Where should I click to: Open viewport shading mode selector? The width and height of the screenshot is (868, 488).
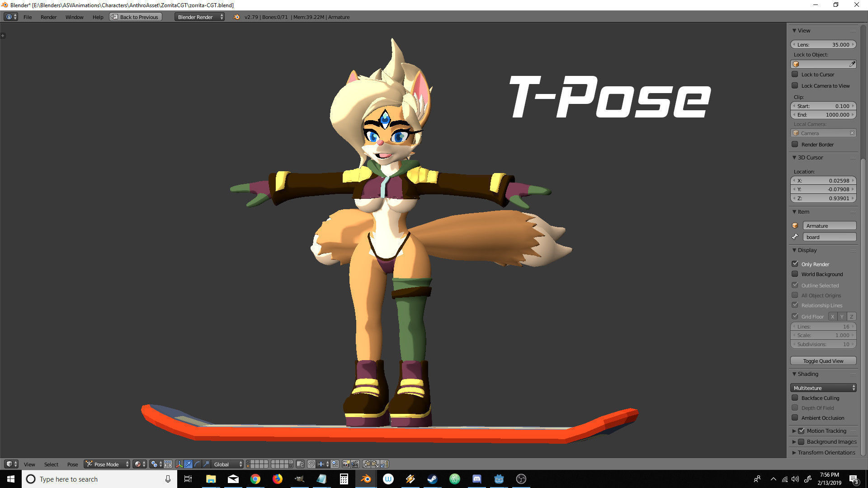pos(140,464)
